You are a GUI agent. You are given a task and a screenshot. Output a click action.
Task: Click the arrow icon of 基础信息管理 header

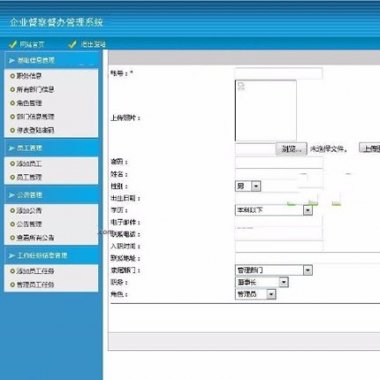pyautogui.click(x=12, y=60)
